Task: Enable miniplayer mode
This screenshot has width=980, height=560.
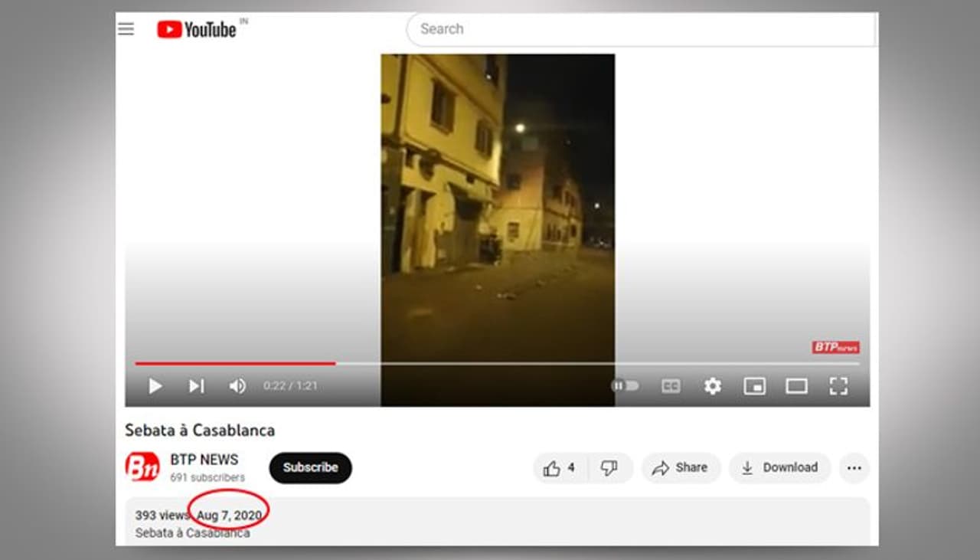Action: (754, 386)
